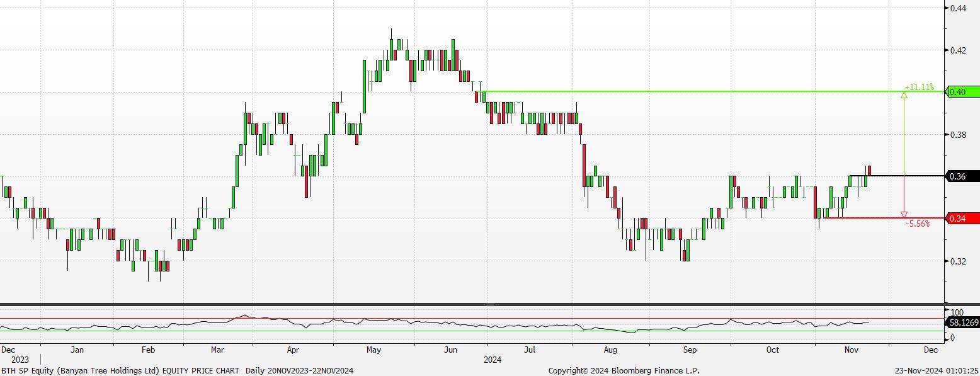This screenshot has height=376, width=980.
Task: Click the May label on time axis
Action: pos(372,350)
